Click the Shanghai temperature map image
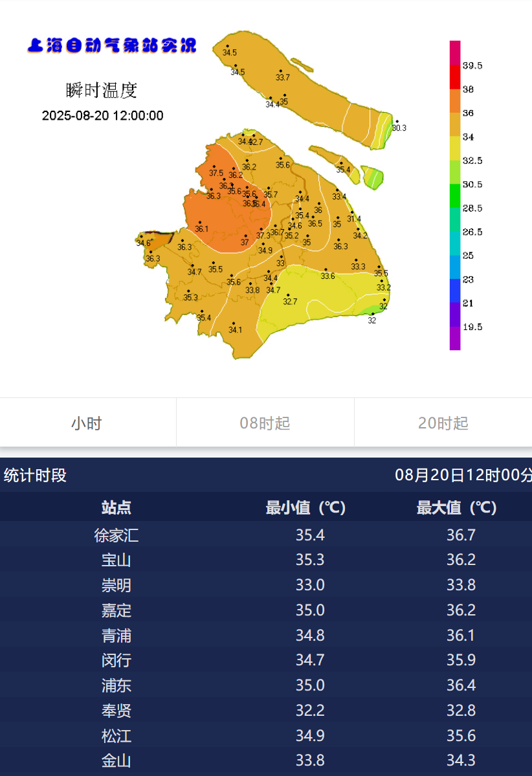This screenshot has width=532, height=776. 266,198
